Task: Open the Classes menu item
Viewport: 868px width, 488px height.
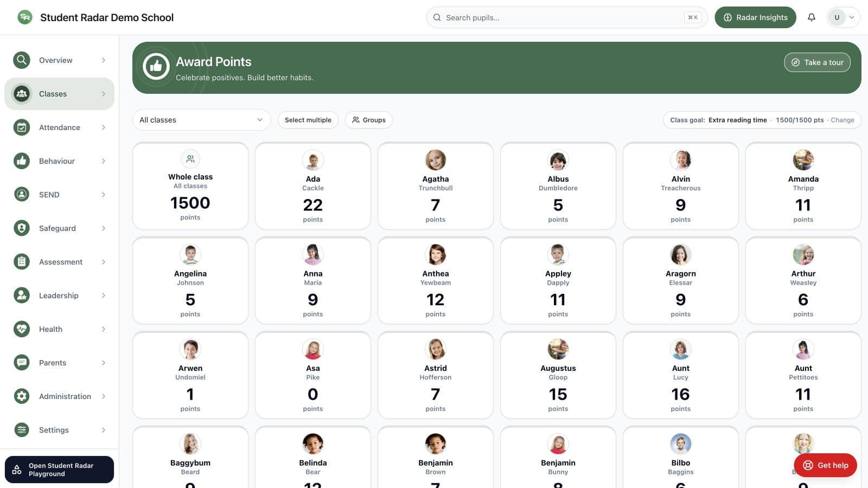Action: pos(60,94)
